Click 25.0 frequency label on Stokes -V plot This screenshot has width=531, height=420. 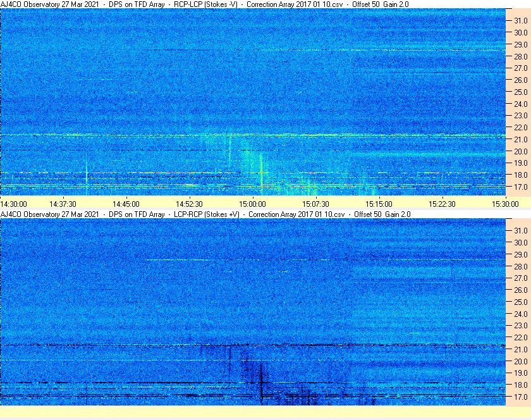[521, 92]
